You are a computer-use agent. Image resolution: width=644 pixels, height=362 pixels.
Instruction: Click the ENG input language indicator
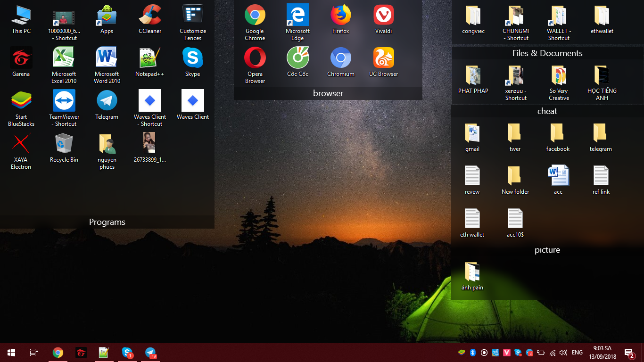577,353
